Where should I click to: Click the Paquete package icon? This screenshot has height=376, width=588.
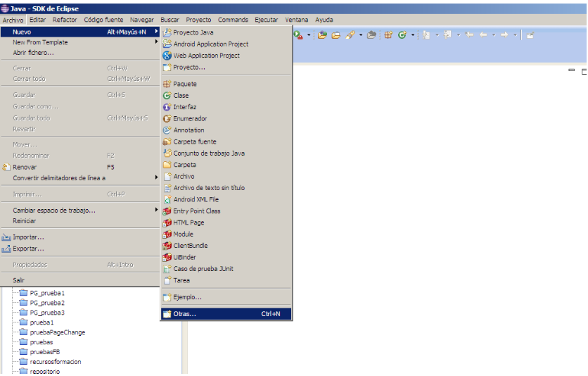[x=167, y=84]
